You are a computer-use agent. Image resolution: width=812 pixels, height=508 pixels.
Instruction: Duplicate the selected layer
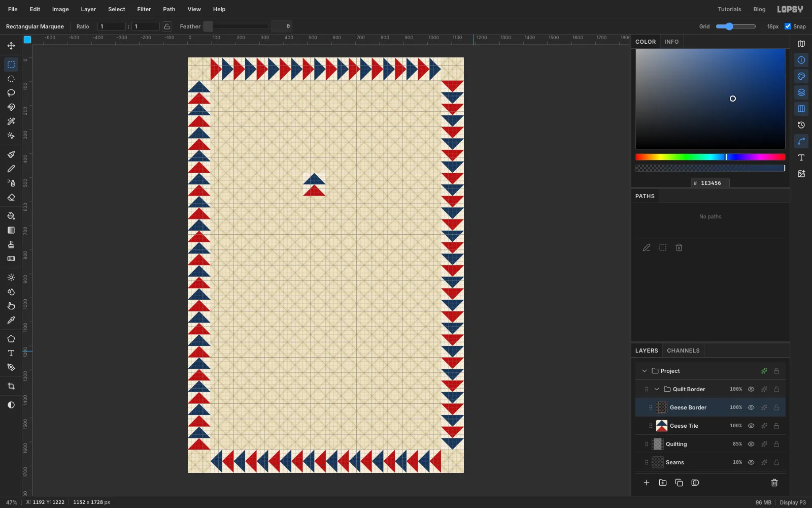click(x=679, y=483)
